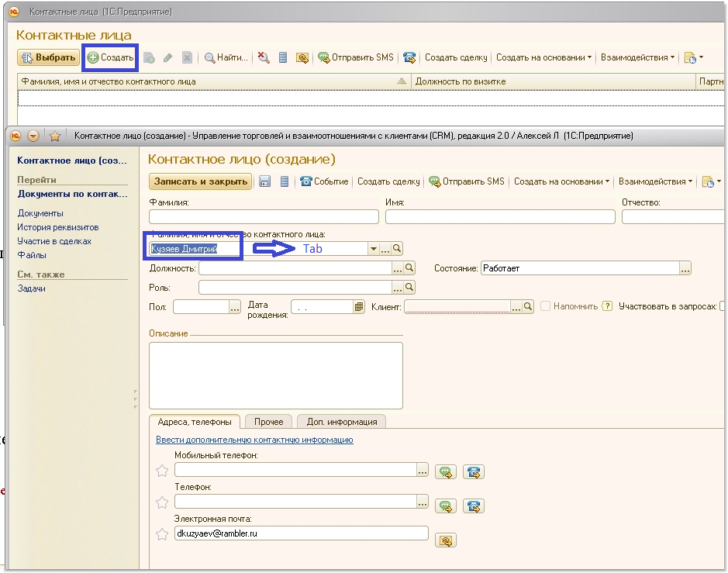Click the magnifier icon beside Клиент field
This screenshot has width=728, height=573.
[528, 307]
